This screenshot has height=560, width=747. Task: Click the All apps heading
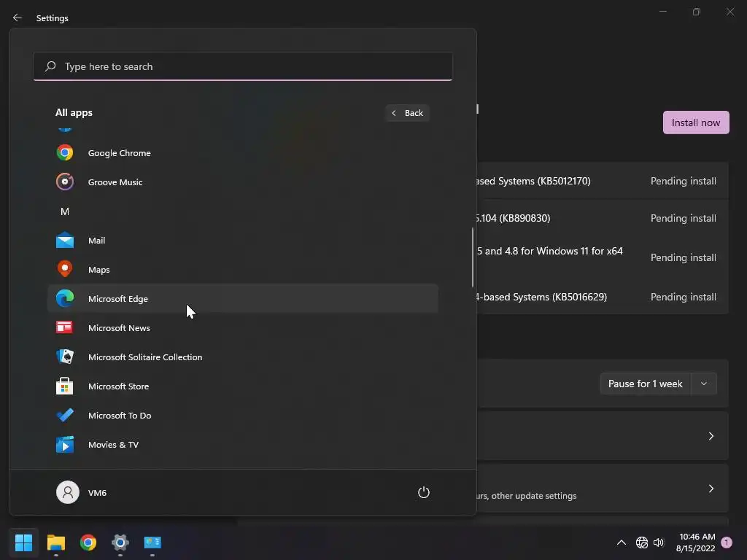tap(74, 113)
